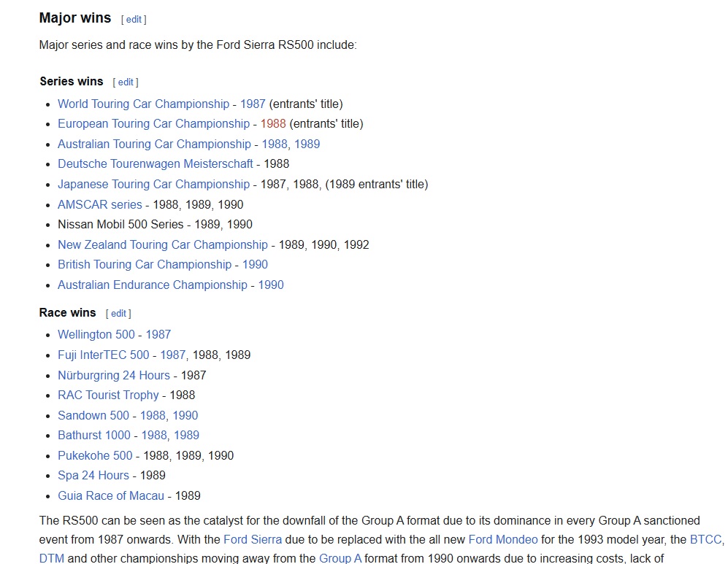728x564 pixels.
Task: Click edit link next to Major wins
Action: pos(134,20)
